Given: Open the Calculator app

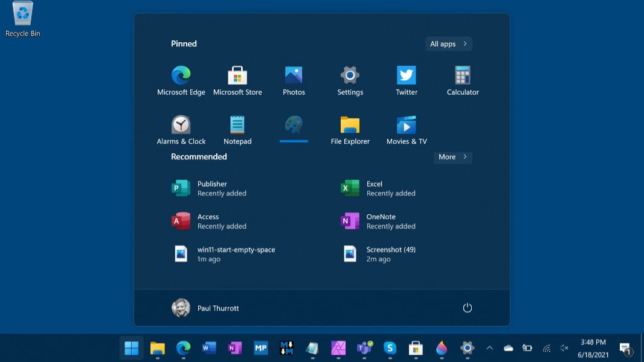Looking at the screenshot, I should pos(463,80).
